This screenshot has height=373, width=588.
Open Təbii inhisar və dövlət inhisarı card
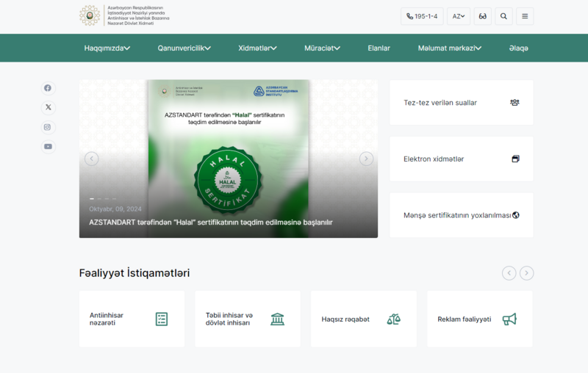coord(248,319)
